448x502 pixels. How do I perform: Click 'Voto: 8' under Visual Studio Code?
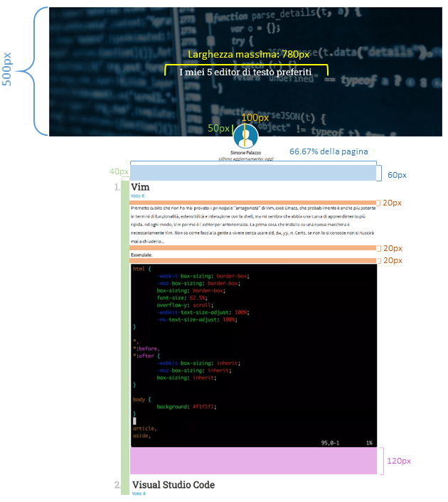(x=139, y=493)
